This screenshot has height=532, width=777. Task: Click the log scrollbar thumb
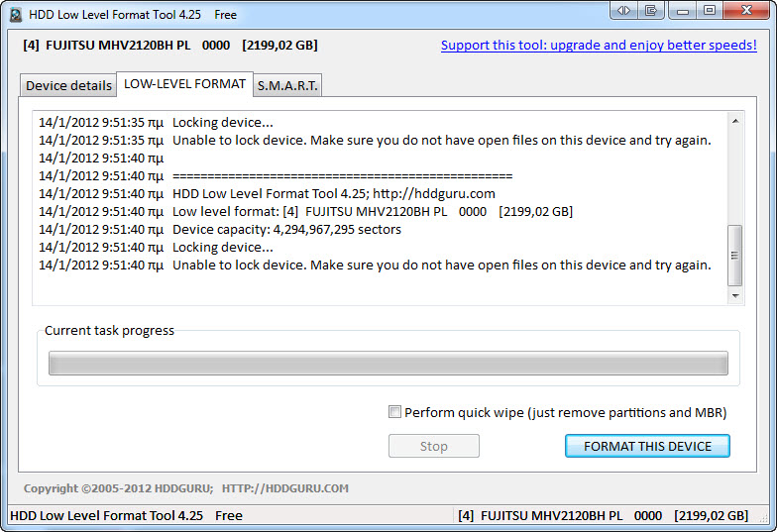pos(735,256)
